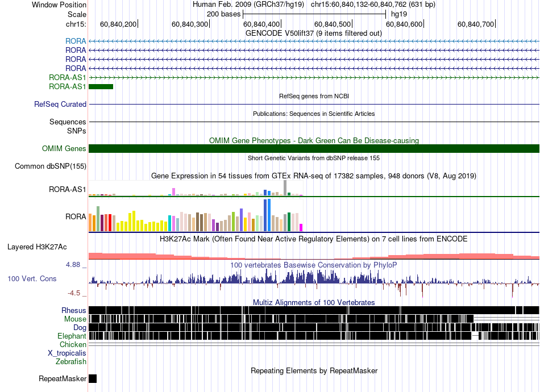Image resolution: width=540 pixels, height=392 pixels.
Task: Select the chr15:60,840,132-60,840,762 (631 bp) position text
Action: coord(373,5)
